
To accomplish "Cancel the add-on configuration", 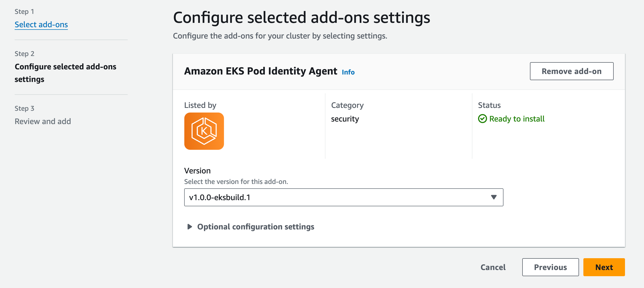I will (x=493, y=267).
